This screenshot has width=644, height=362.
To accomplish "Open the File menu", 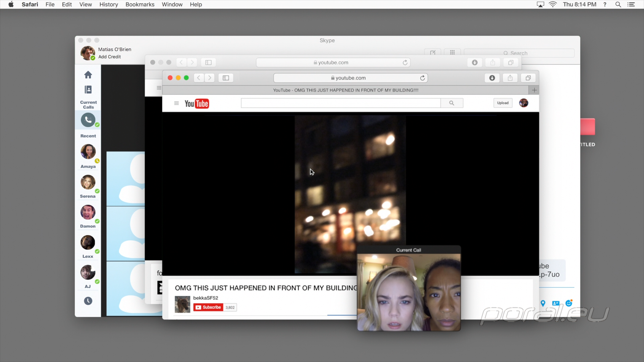I will tap(50, 4).
